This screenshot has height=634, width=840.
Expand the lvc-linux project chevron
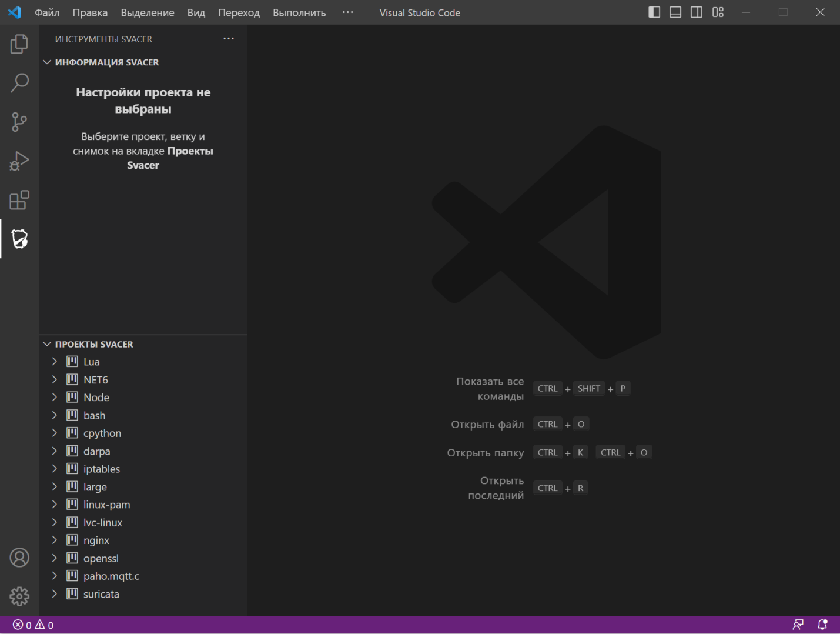pyautogui.click(x=55, y=522)
